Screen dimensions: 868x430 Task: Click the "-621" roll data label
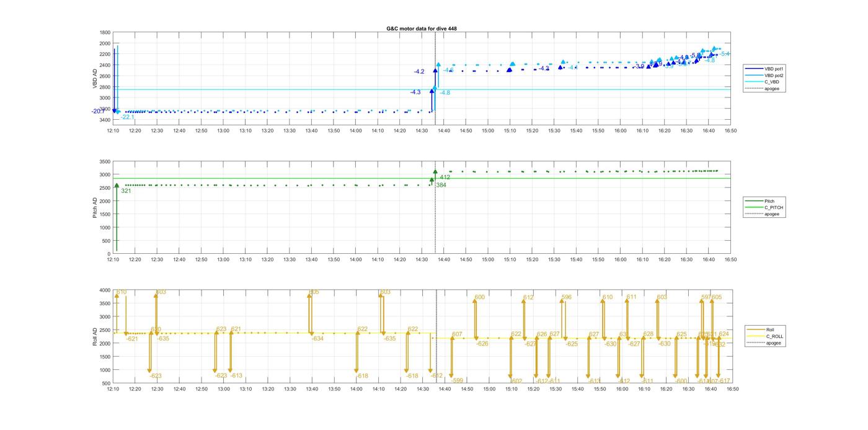coord(132,339)
